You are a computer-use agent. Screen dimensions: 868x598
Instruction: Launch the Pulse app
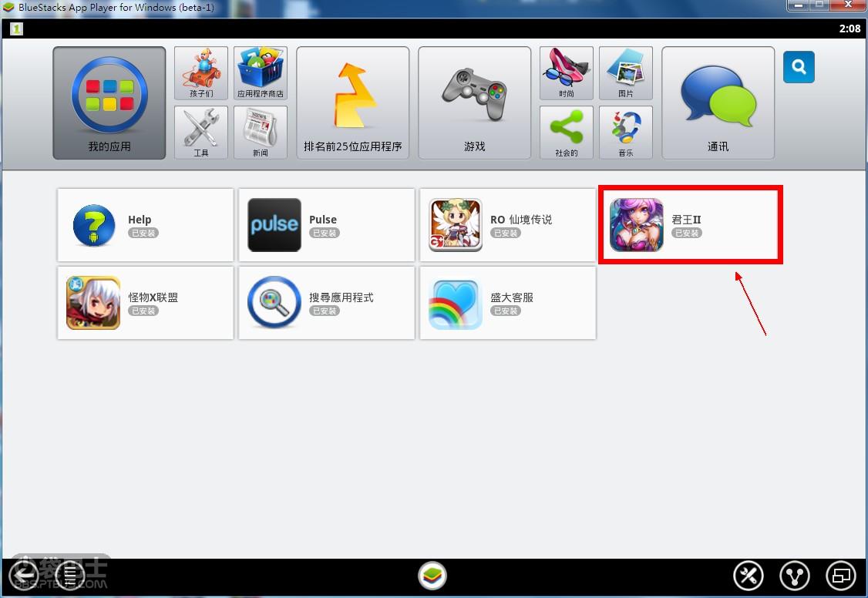[327, 224]
